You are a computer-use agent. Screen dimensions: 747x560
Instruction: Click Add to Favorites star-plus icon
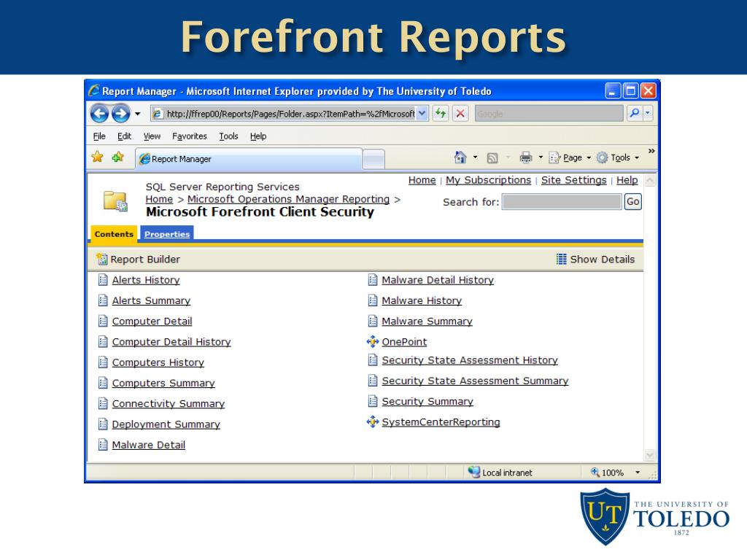click(117, 157)
